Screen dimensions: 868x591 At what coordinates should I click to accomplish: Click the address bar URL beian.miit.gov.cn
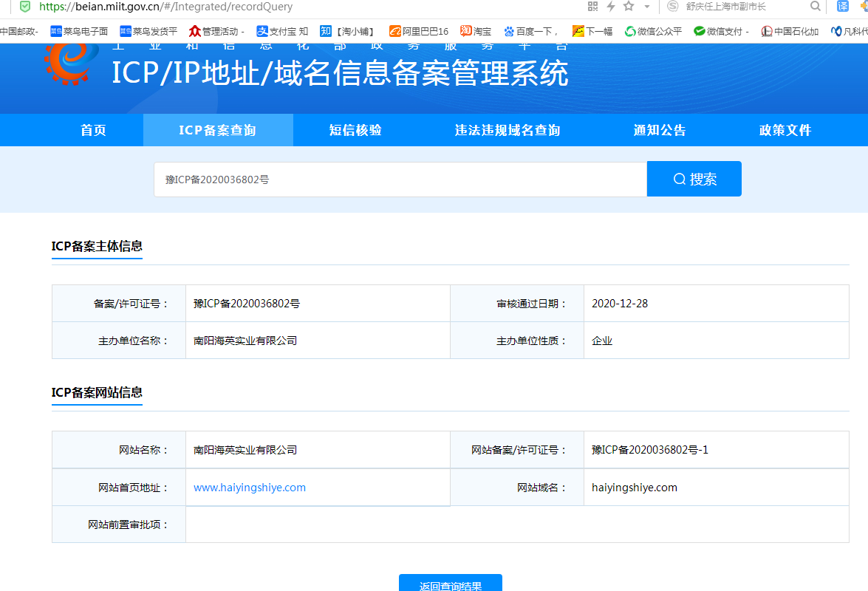(x=166, y=7)
